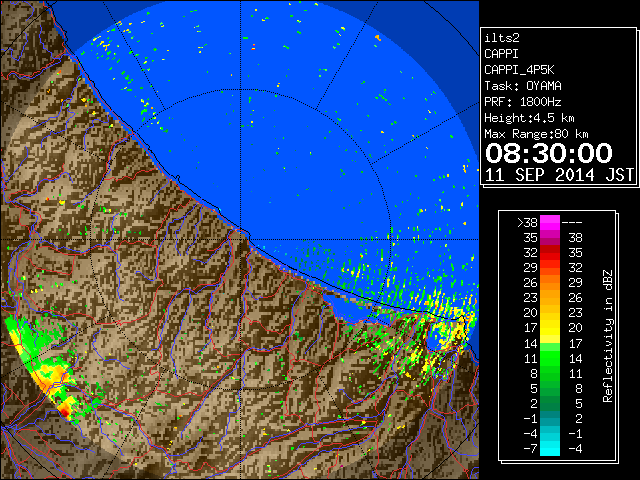The height and width of the screenshot is (480, 640).
Task: Click the '>38' legend label
Action: [x=527, y=223]
